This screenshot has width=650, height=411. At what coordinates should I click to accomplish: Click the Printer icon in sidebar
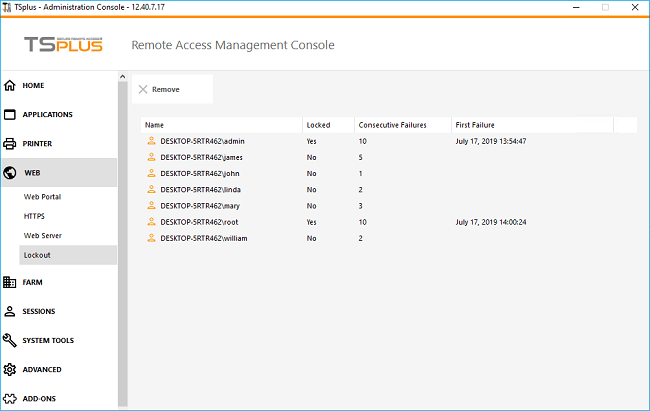coord(10,143)
